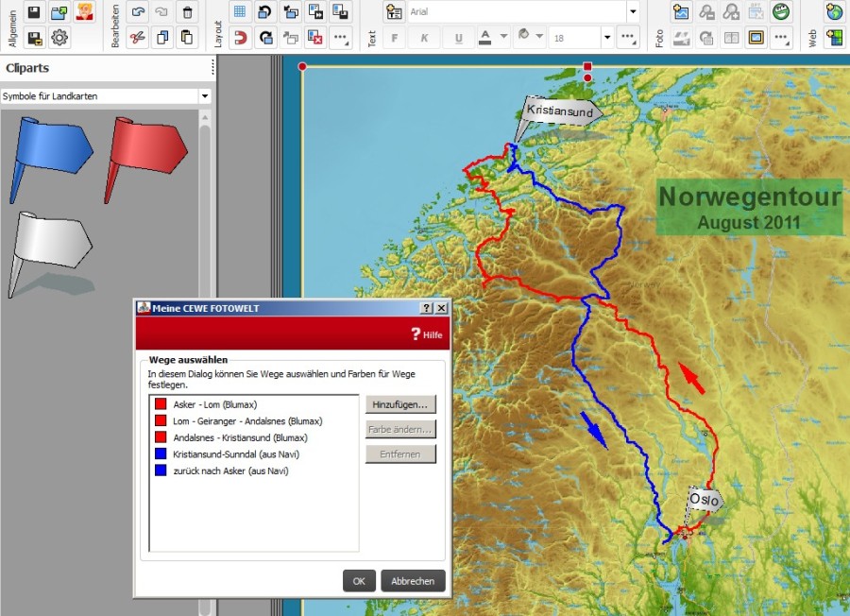Toggle the underline U formatting button
This screenshot has width=850, height=616.
click(459, 38)
